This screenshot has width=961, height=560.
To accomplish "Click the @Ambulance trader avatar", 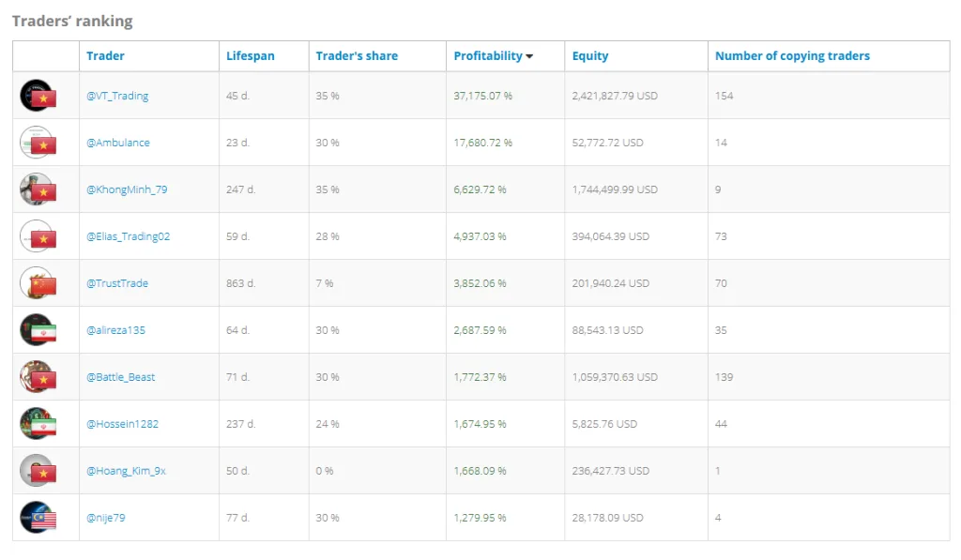I will 38,143.
